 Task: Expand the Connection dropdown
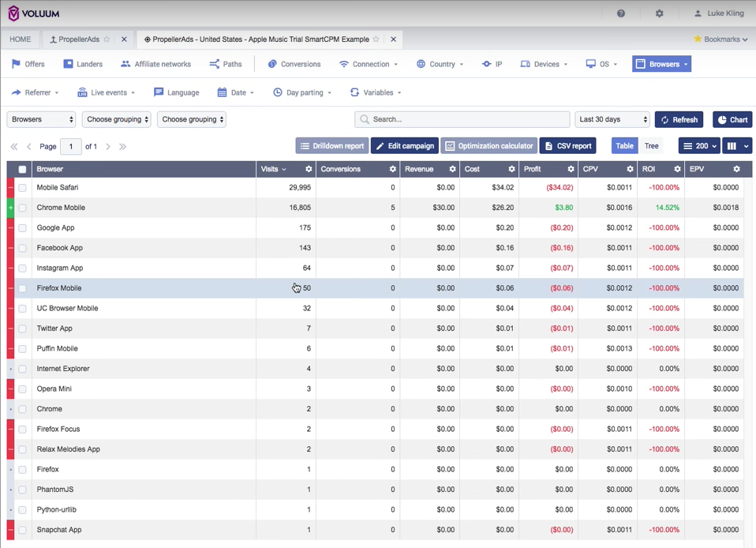click(369, 64)
